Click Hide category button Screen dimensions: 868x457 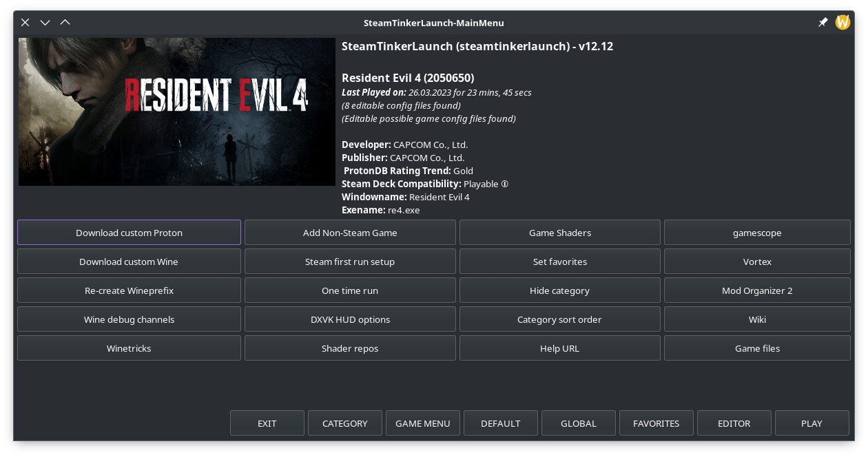click(x=560, y=290)
